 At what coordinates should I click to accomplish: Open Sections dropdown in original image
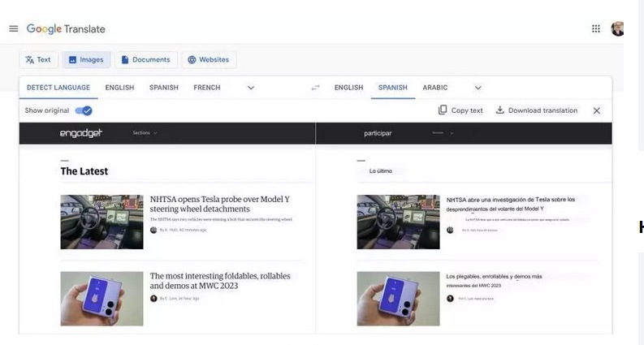tap(145, 133)
